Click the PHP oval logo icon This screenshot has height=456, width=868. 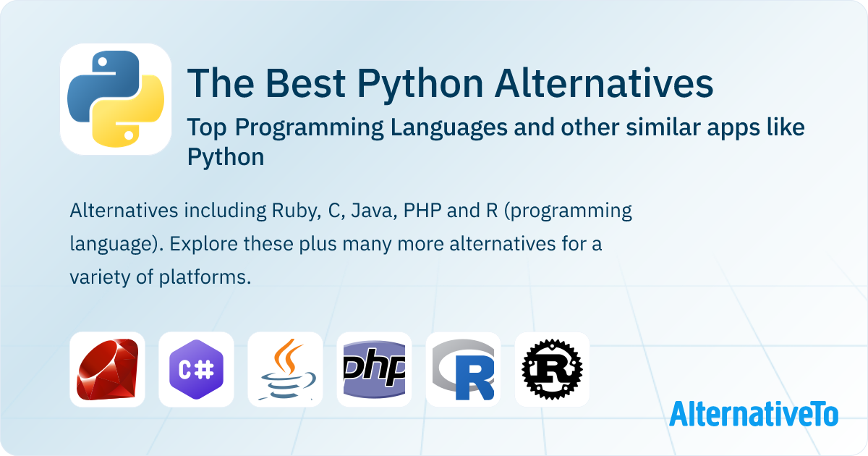tap(374, 369)
